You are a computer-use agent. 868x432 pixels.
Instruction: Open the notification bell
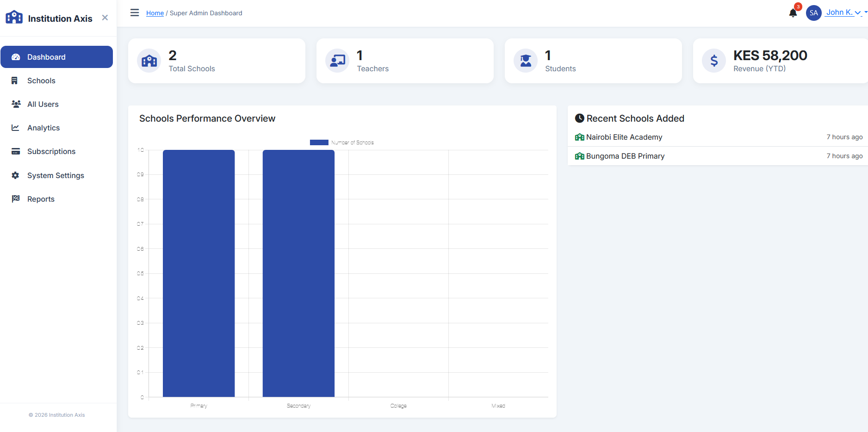coord(793,12)
